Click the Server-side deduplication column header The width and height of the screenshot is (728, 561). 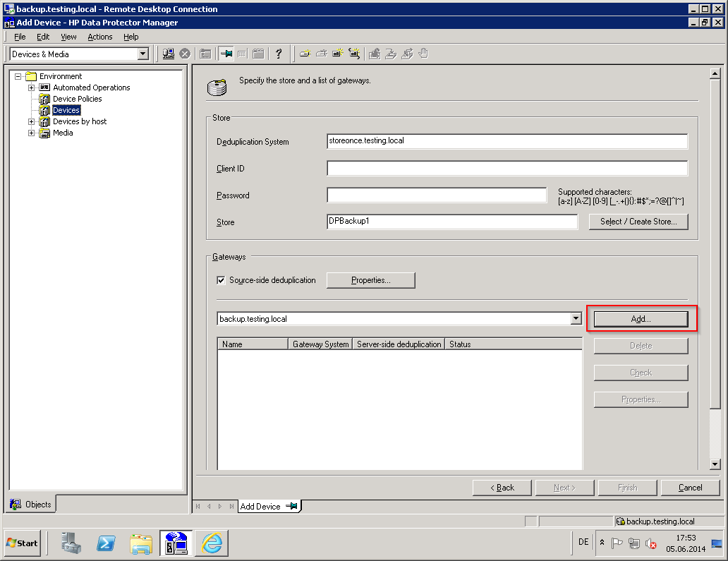point(399,344)
